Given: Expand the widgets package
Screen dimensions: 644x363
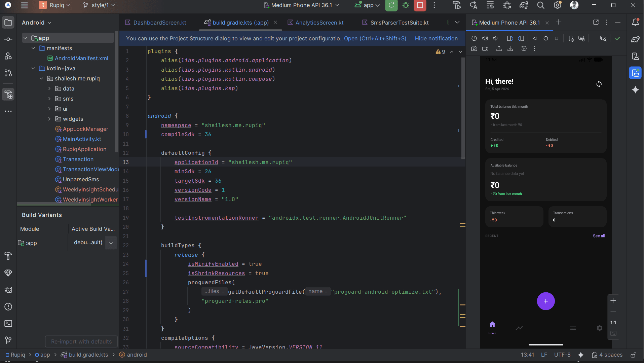Looking at the screenshot, I should click(49, 119).
